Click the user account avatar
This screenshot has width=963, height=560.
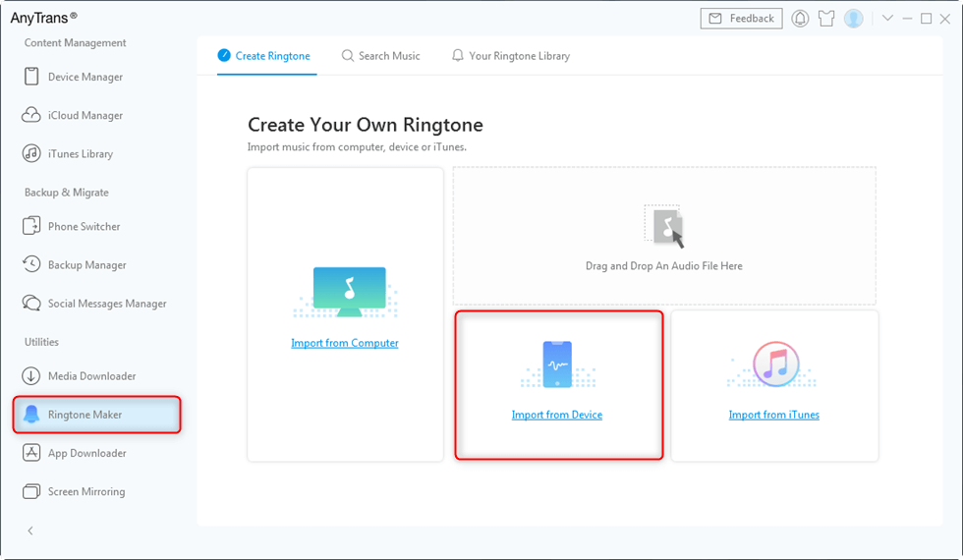tap(853, 19)
